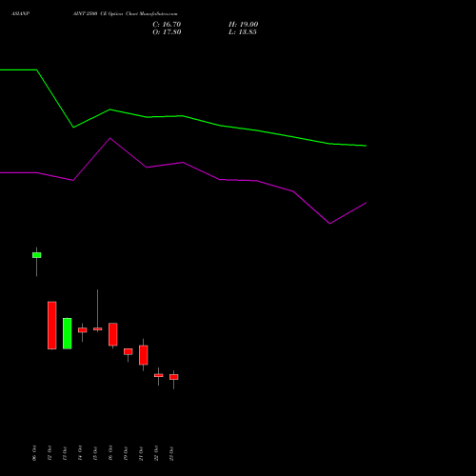
Task: Click the high value 'H: 19.00'
Action: pos(243,25)
